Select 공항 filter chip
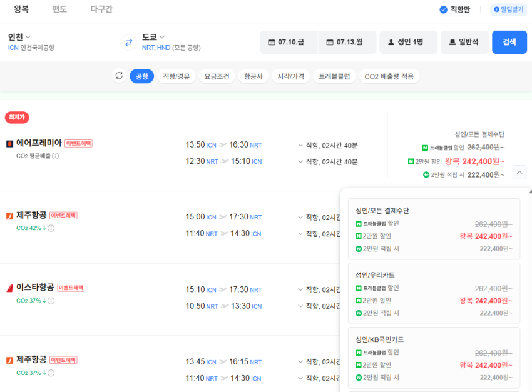532x392 pixels. click(x=142, y=76)
